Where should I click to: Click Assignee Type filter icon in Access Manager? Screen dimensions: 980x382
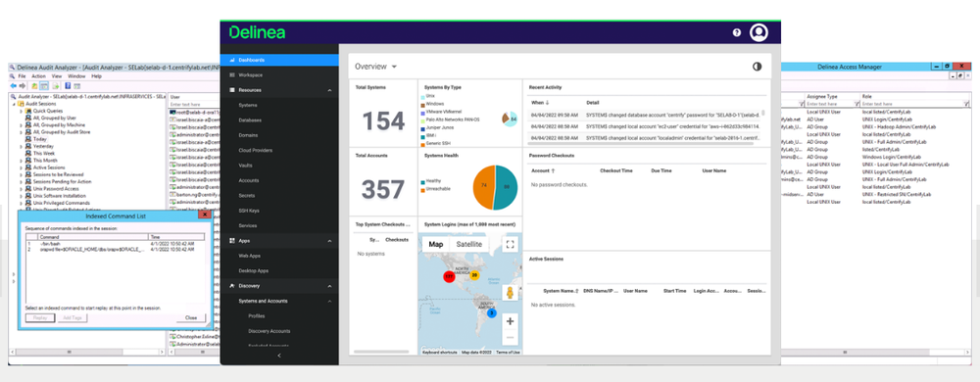(857, 104)
